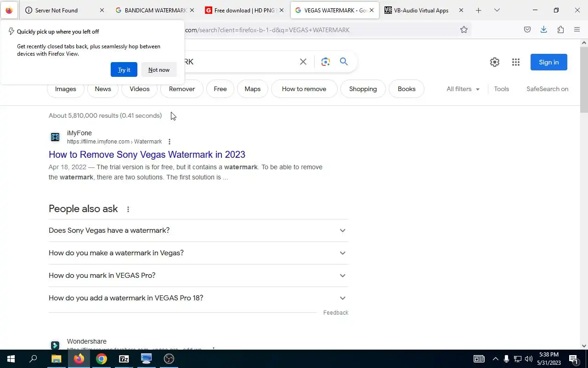Open Google settings gear
Viewport: 588px width, 368px height.
tap(495, 62)
